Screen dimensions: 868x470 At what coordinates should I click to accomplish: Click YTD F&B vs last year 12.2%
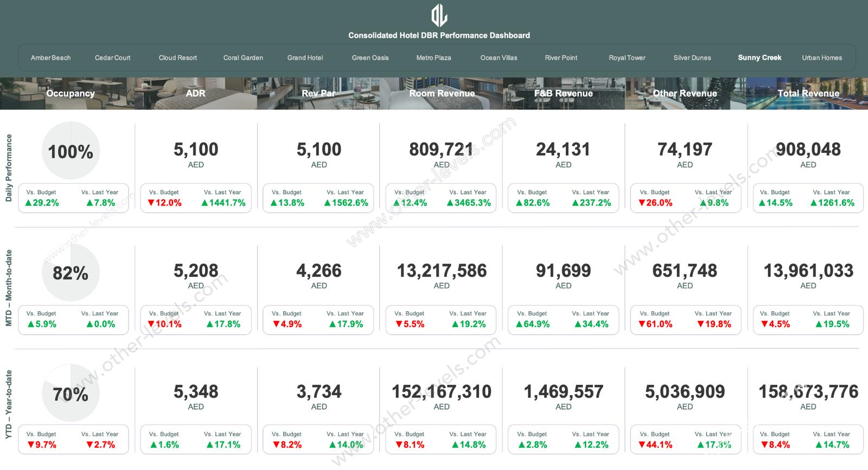tap(591, 445)
